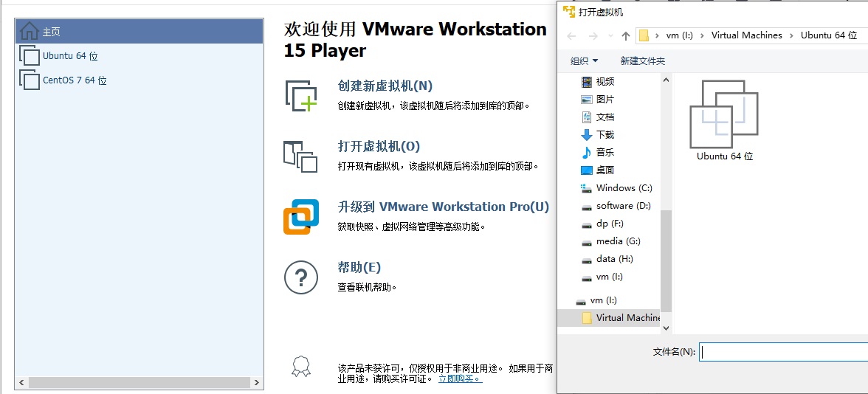This screenshot has height=394, width=868.
Task: Click the 帮助(E) link
Action: coord(359,268)
